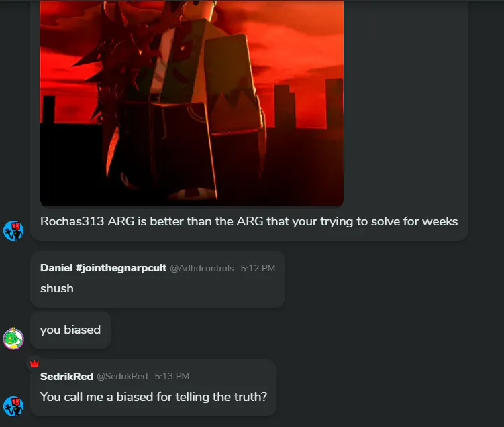Viewport: 504px width, 427px height.
Task: Select the 'you biased' message bubble
Action: pos(70,330)
